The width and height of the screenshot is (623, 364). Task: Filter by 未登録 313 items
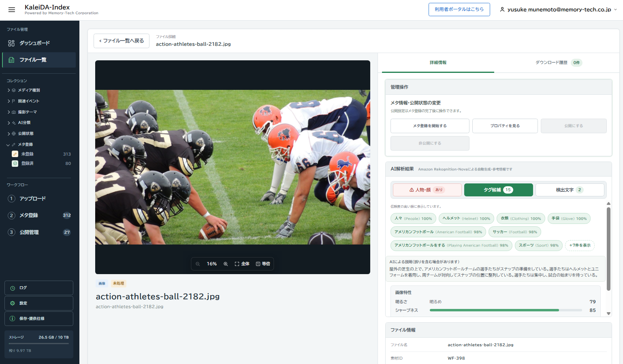click(x=41, y=154)
